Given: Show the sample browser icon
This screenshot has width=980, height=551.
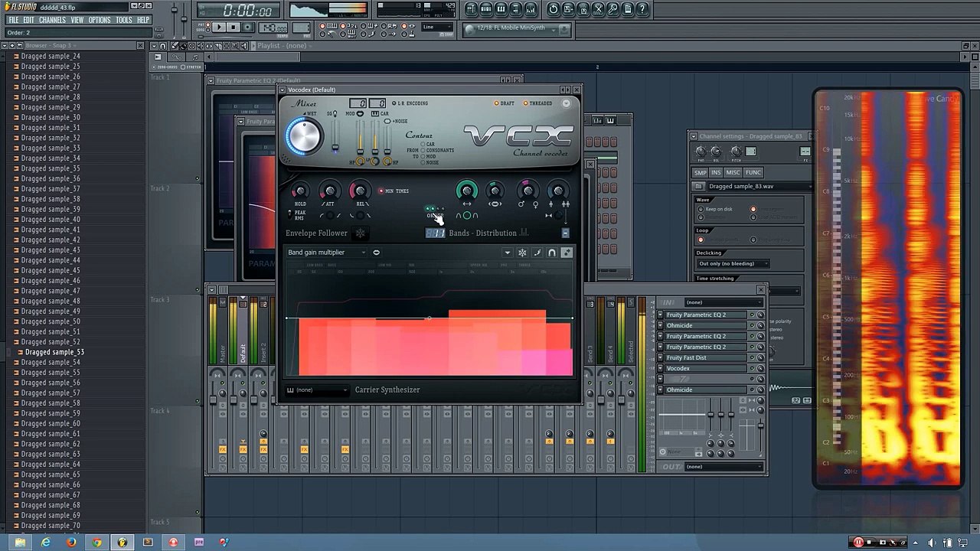Looking at the screenshot, I should pyautogui.click(x=516, y=9).
